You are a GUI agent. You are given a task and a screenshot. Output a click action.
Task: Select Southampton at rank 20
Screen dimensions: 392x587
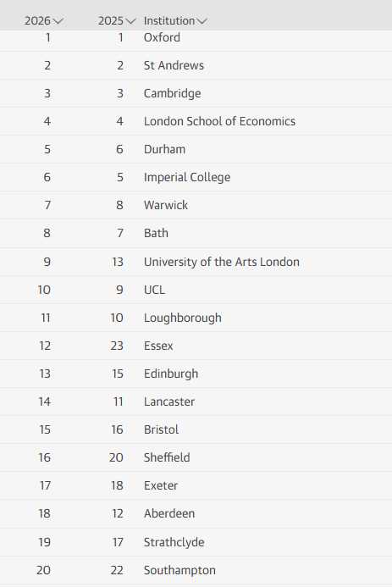[180, 570]
